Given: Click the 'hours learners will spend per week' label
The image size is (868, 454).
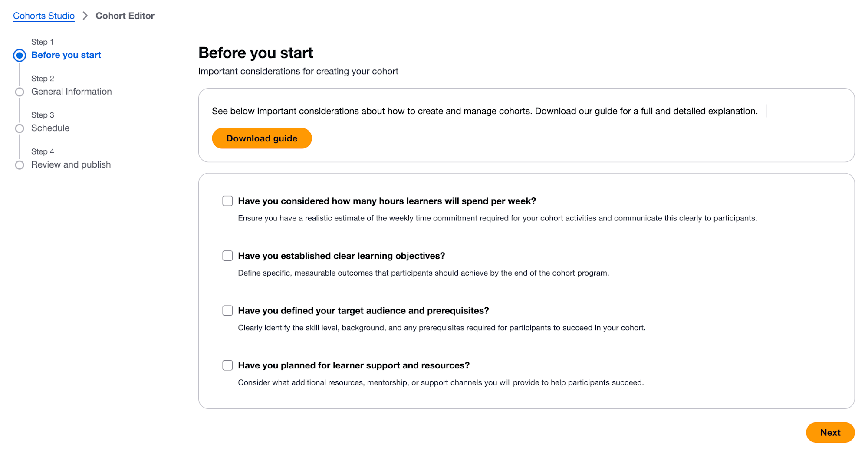Looking at the screenshot, I should (387, 201).
